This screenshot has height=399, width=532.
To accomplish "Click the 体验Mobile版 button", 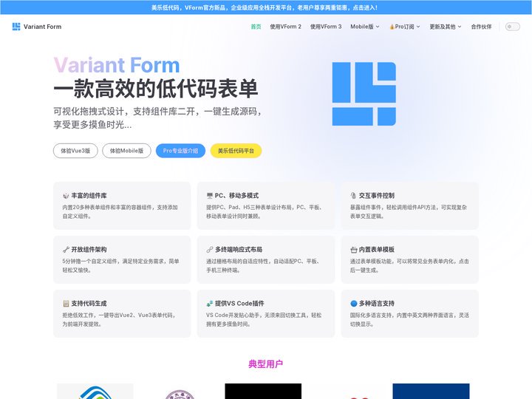I will tap(126, 151).
